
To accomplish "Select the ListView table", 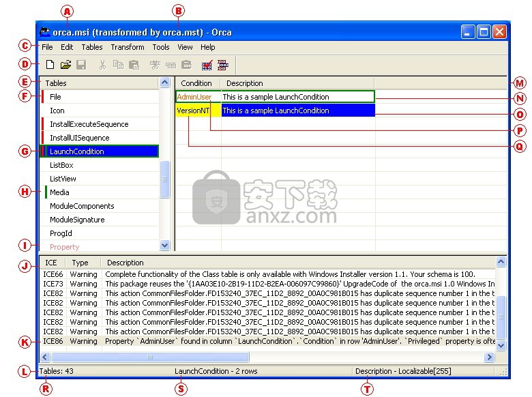I will [x=100, y=179].
